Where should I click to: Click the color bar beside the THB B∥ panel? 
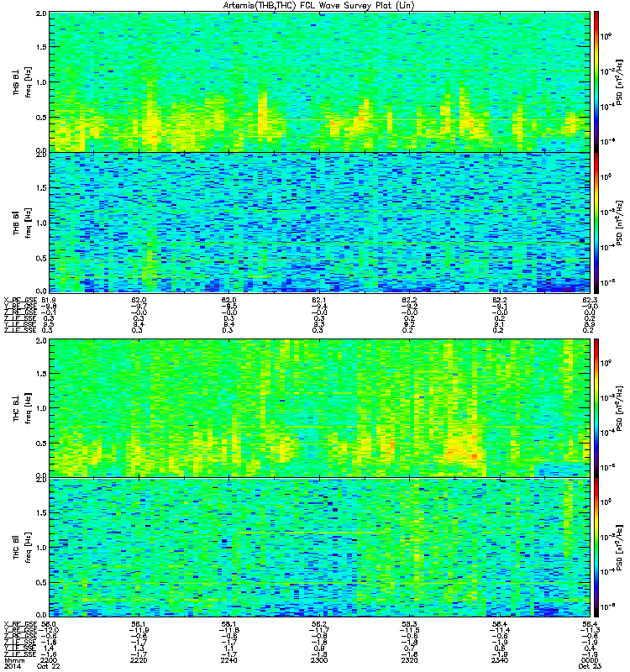point(596,223)
